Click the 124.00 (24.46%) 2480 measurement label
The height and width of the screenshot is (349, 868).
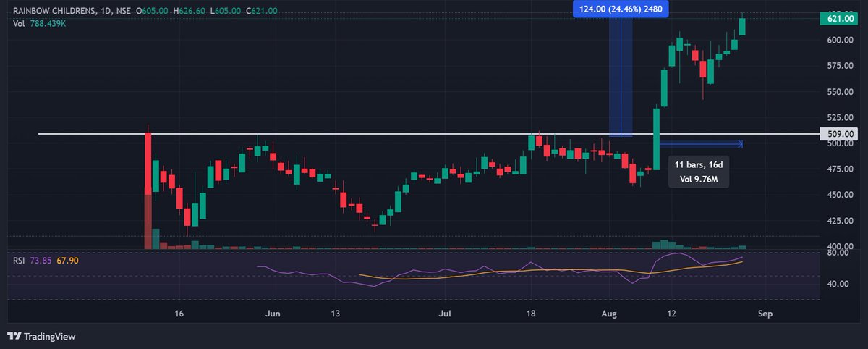pos(621,9)
